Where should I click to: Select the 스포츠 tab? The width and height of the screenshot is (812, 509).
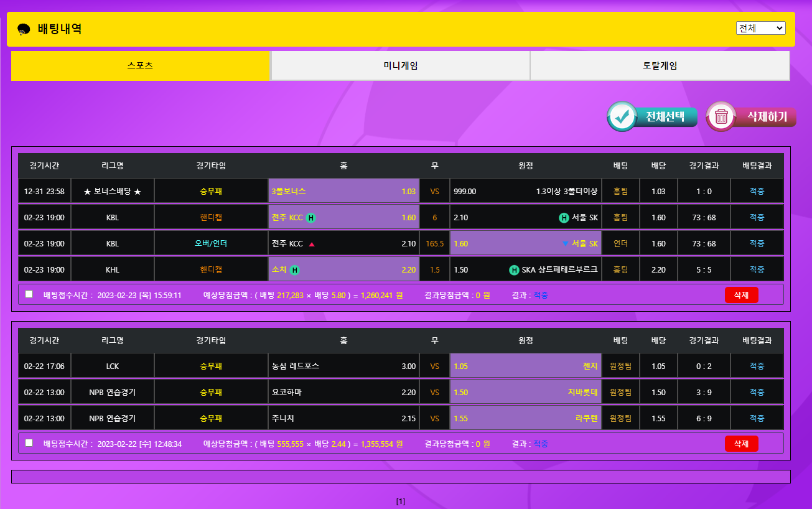coord(140,65)
